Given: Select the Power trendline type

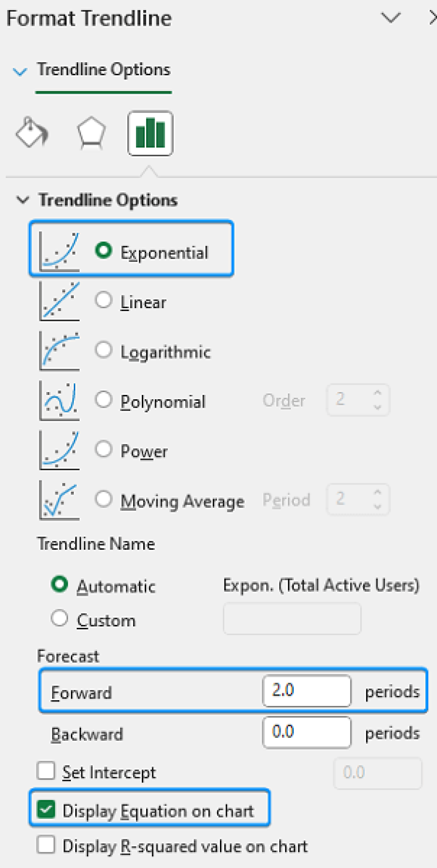Looking at the screenshot, I should 103,449.
